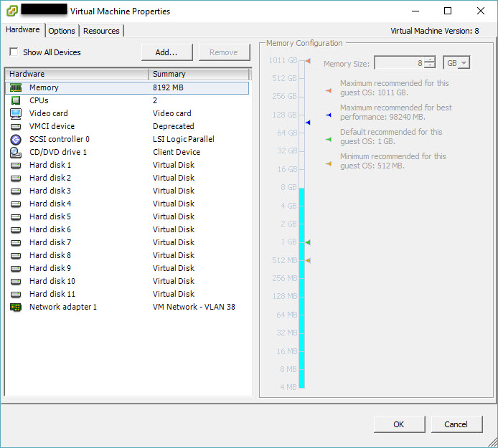Click the CPUs icon in hardware list
The width and height of the screenshot is (498, 448).
click(x=16, y=100)
